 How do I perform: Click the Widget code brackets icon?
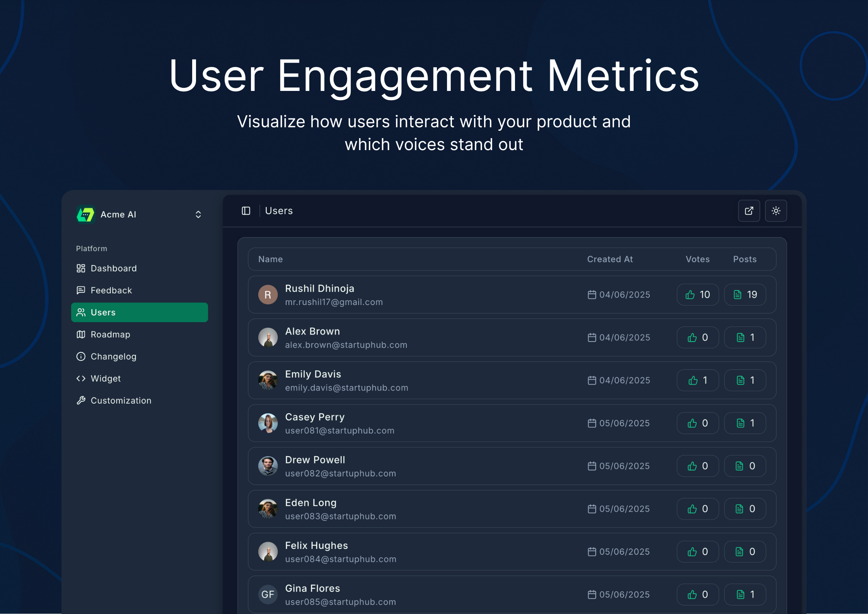(x=81, y=379)
